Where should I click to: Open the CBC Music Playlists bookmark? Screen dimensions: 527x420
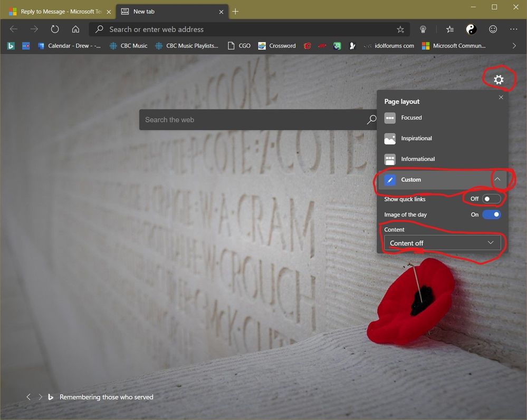point(187,46)
